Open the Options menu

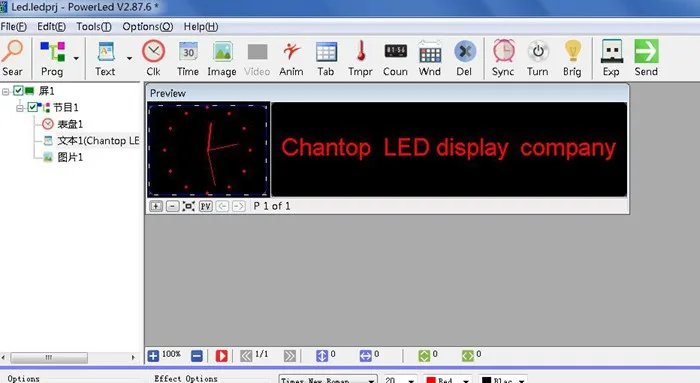[x=148, y=27]
